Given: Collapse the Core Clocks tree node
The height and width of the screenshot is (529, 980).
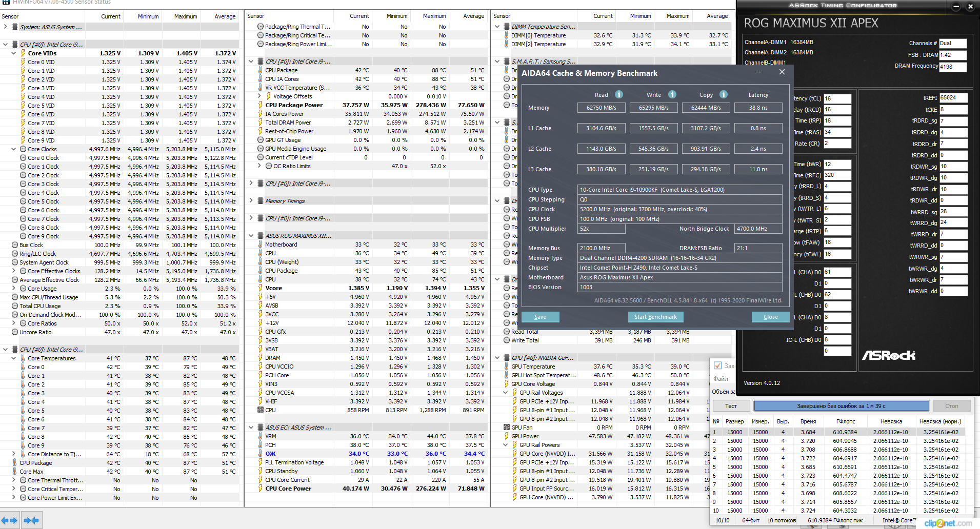Looking at the screenshot, I should coord(13,149).
